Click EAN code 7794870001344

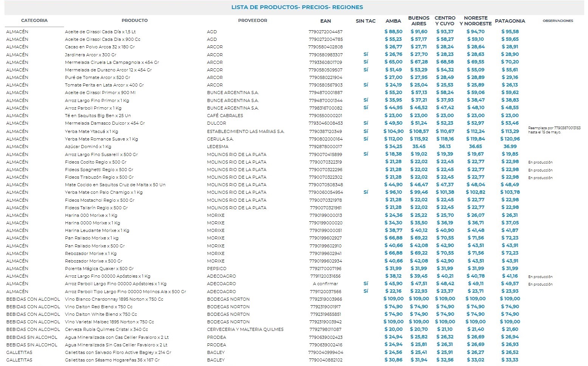pyautogui.click(x=326, y=100)
